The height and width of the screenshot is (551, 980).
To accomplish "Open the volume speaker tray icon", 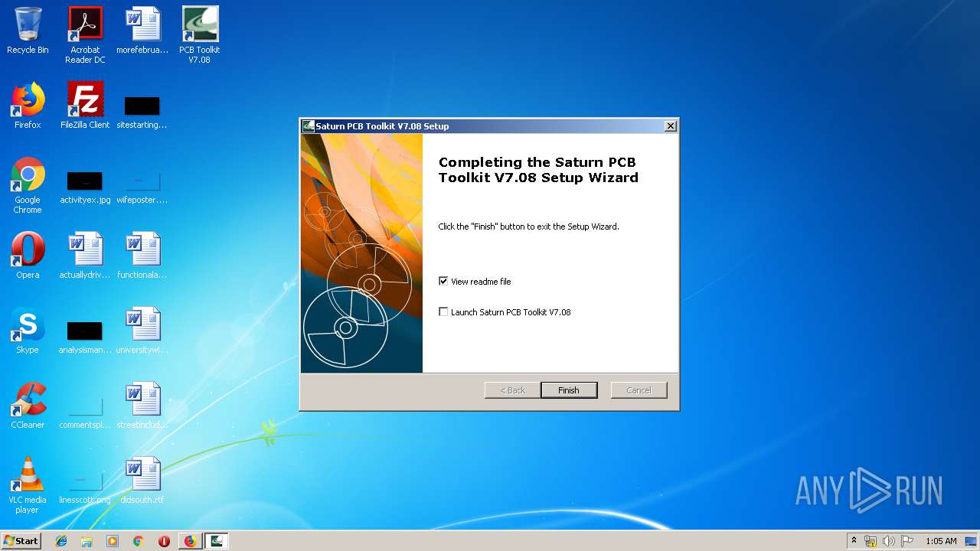I will pyautogui.click(x=889, y=541).
